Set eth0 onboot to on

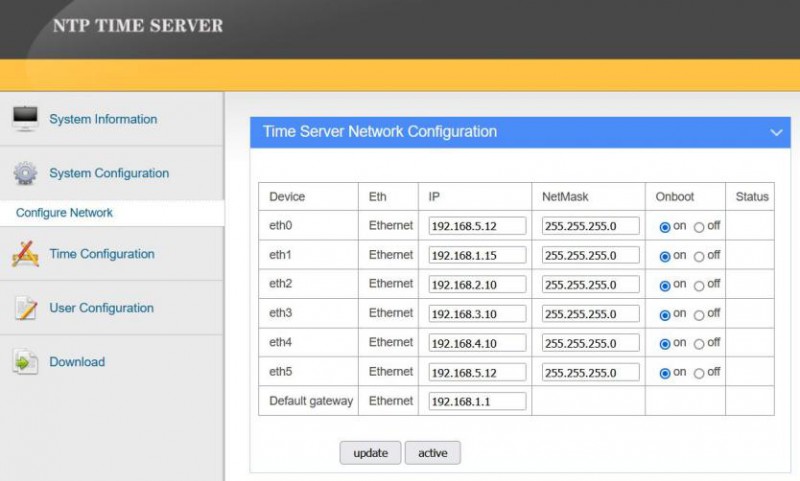pos(664,227)
